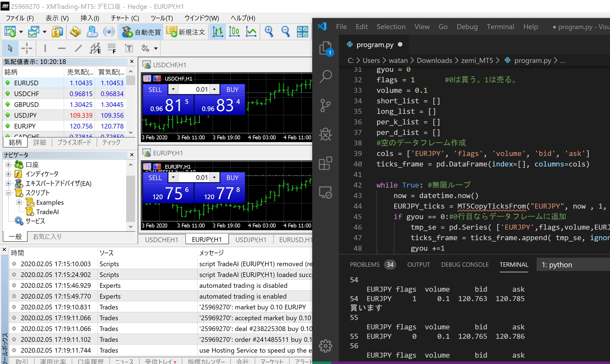Click the Manage gear icon in VS Code
The image size is (610, 364).
coord(325,346)
